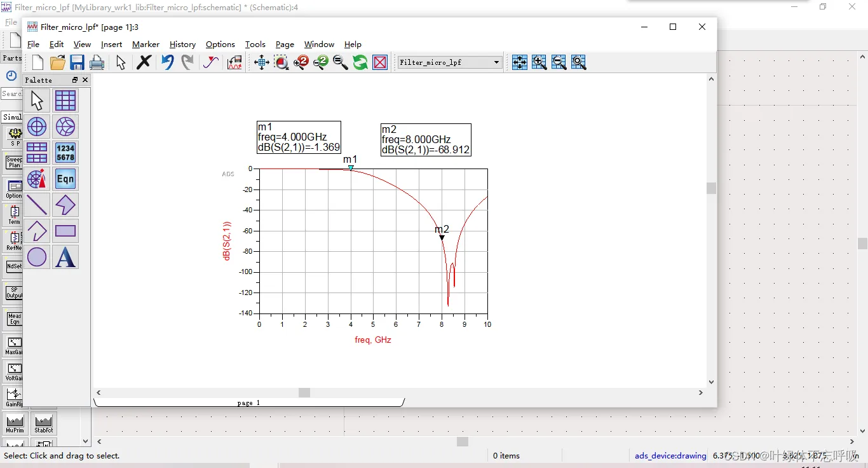Create a new data display window
The height and width of the screenshot is (468, 868).
coord(38,62)
